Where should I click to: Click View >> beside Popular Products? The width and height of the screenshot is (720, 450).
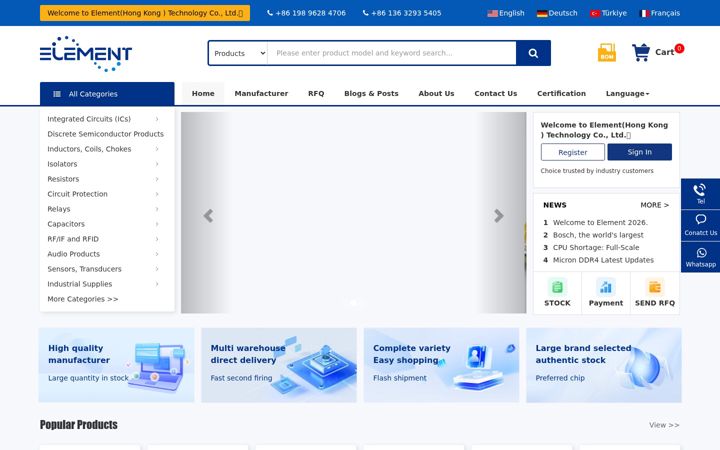click(664, 425)
